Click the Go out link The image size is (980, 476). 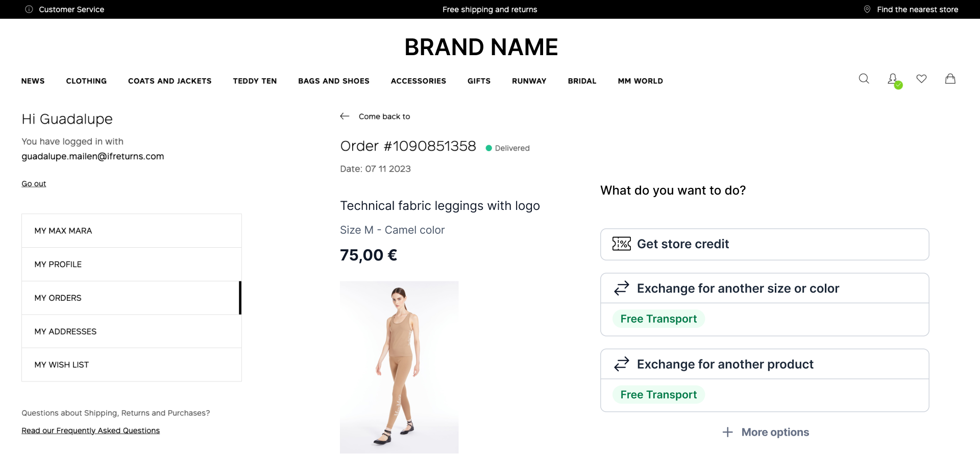[x=34, y=184]
